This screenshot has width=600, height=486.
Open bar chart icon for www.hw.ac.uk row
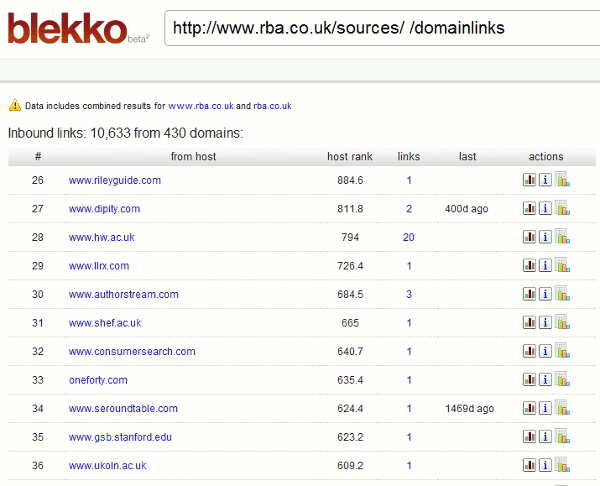[529, 237]
